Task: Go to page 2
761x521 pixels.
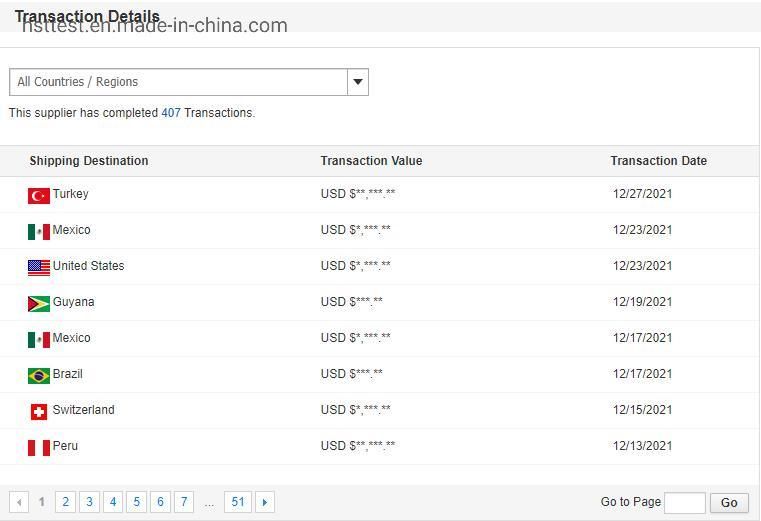Action: 66,502
